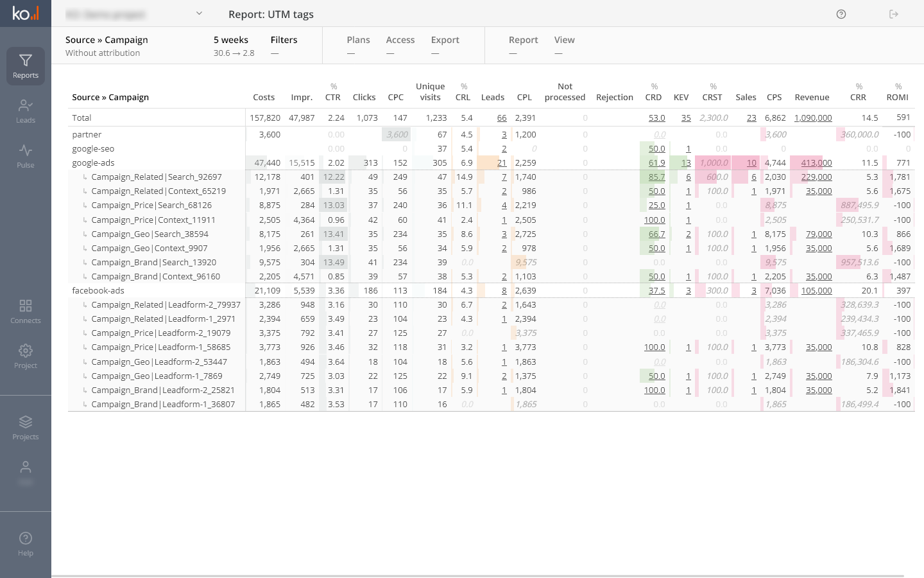Viewport: 924px width, 578px height.
Task: Expand the project selector dropdown chevron
Action: pyautogui.click(x=199, y=13)
